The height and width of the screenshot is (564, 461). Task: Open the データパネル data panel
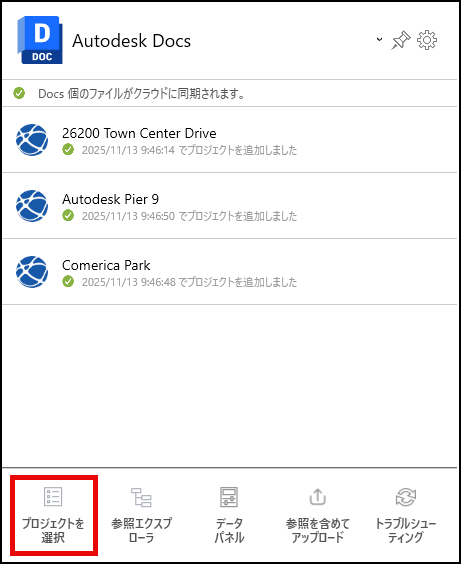(x=229, y=515)
